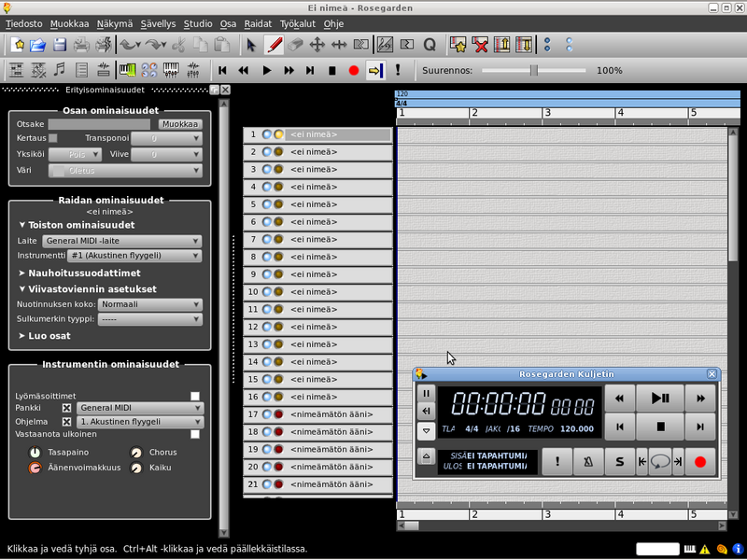The image size is (747, 560).
Task: Expand the Nauhoitussuodattimet section
Action: tap(79, 273)
